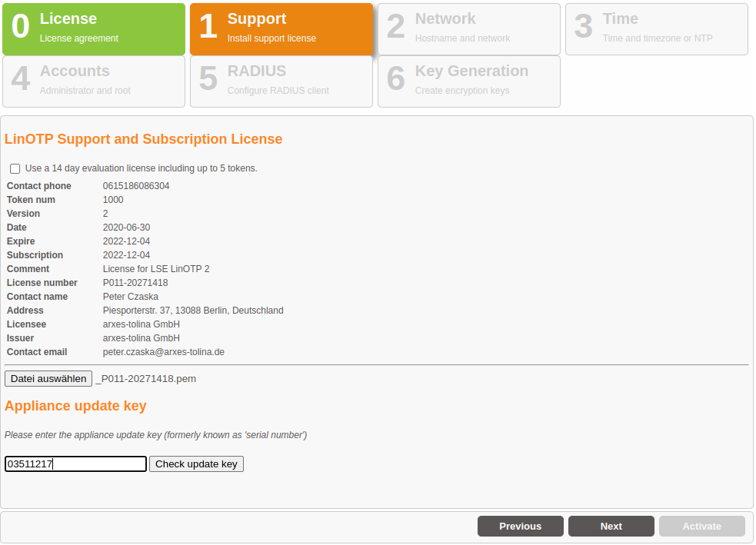
Task: Select the Support wizard step
Action: pyautogui.click(x=281, y=29)
